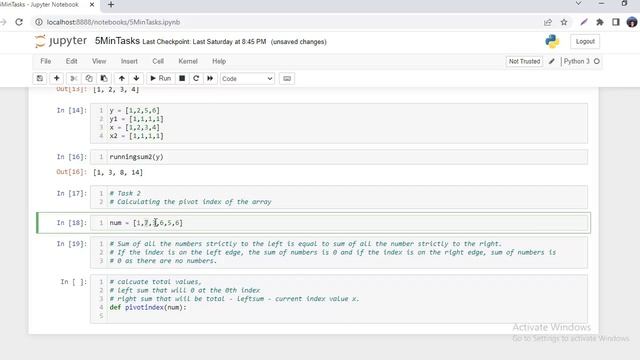
Task: Open the Kernel menu
Action: [188, 61]
